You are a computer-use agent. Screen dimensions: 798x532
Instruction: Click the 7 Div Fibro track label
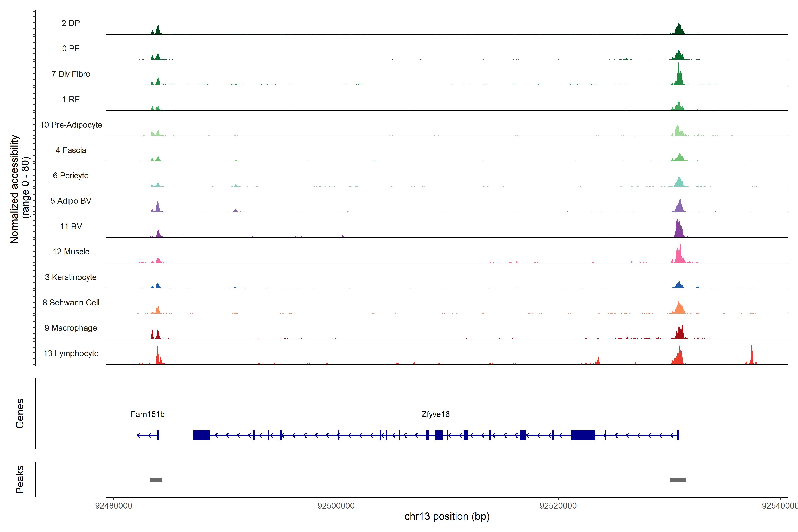pyautogui.click(x=70, y=74)
